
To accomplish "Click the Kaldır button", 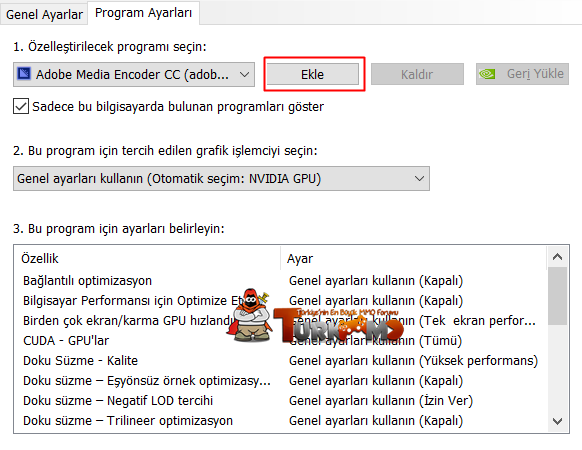I will [417, 74].
